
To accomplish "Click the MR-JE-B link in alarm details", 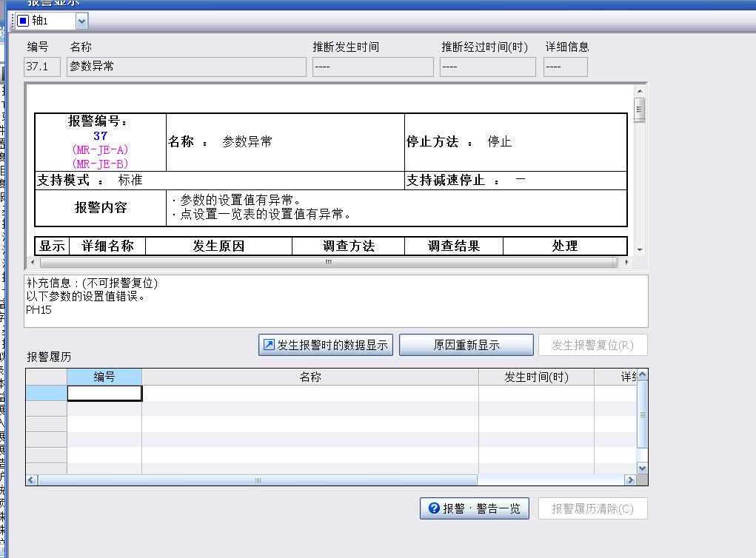I will tap(100, 164).
